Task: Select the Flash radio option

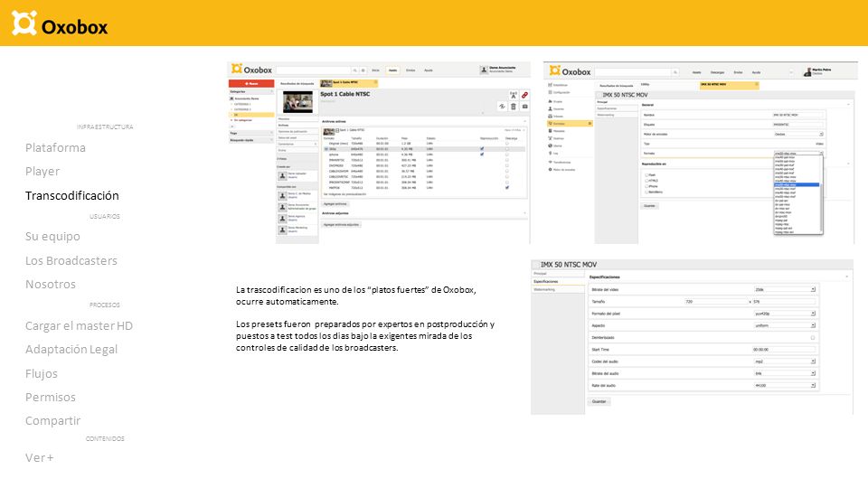Action: pyautogui.click(x=646, y=174)
